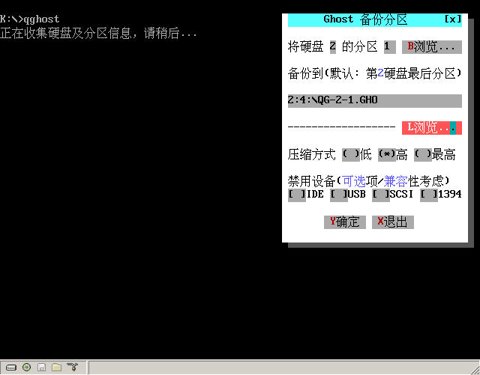Click the backup path field 2:4:\QG-2-1.GHO
The height and width of the screenshot is (375, 480).
[375, 101]
